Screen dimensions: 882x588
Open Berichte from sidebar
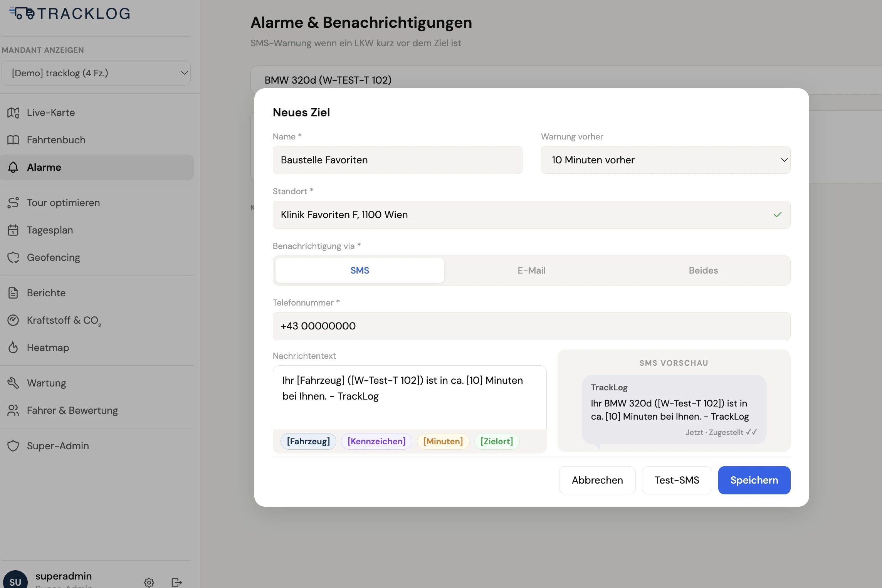pyautogui.click(x=96, y=293)
